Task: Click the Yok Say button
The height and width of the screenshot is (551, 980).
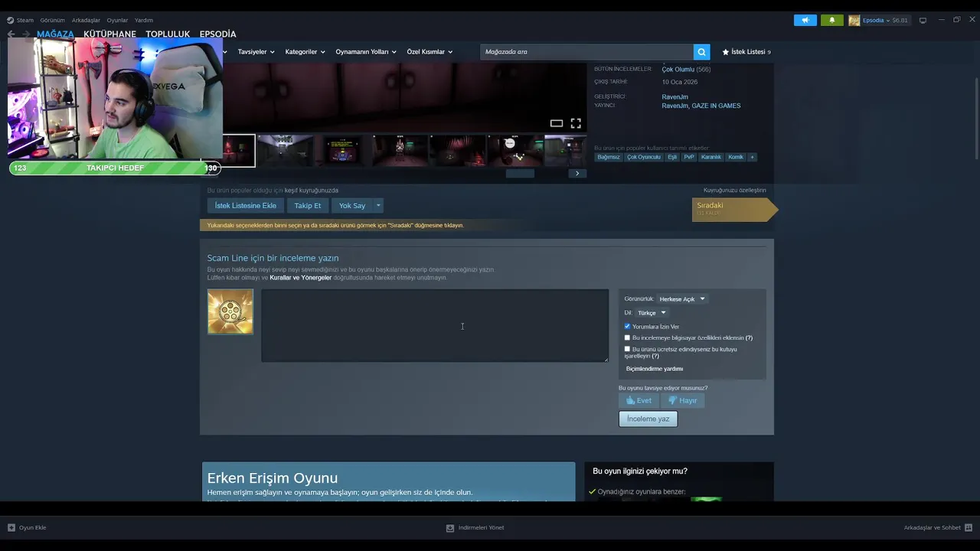Action: 352,205
